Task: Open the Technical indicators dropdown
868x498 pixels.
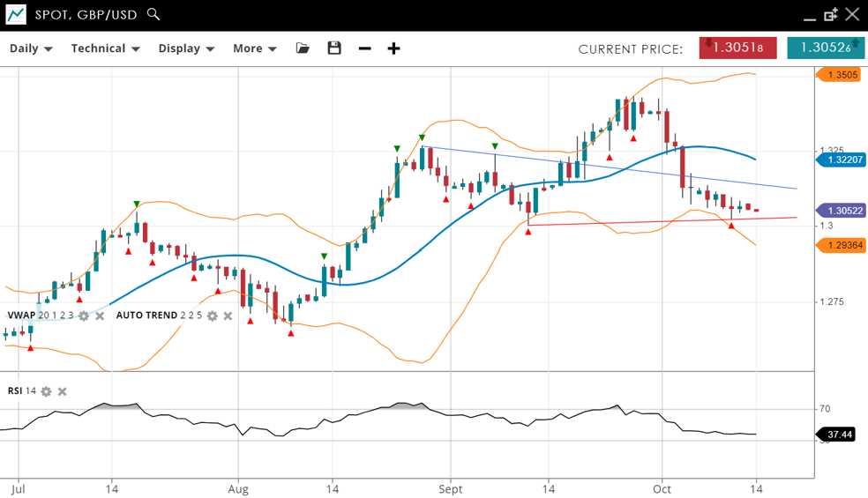Action: pyautogui.click(x=105, y=48)
